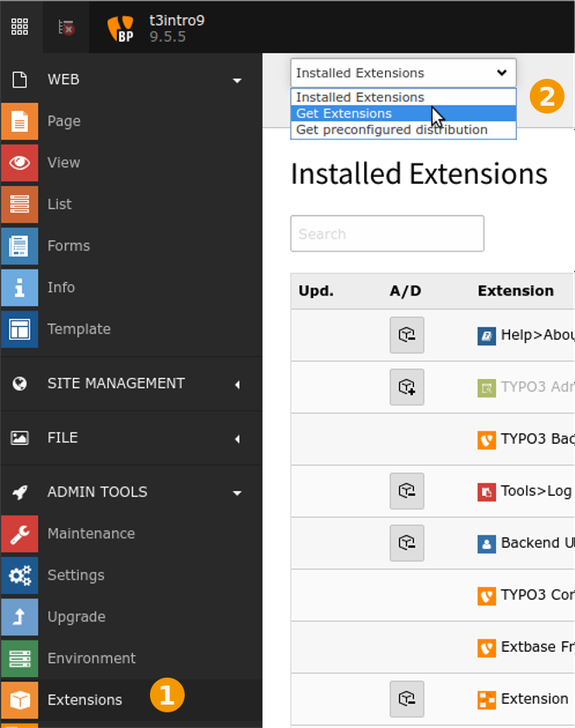Click the Tools>Log extension name
The width and height of the screenshot is (575, 728).
[x=536, y=491]
